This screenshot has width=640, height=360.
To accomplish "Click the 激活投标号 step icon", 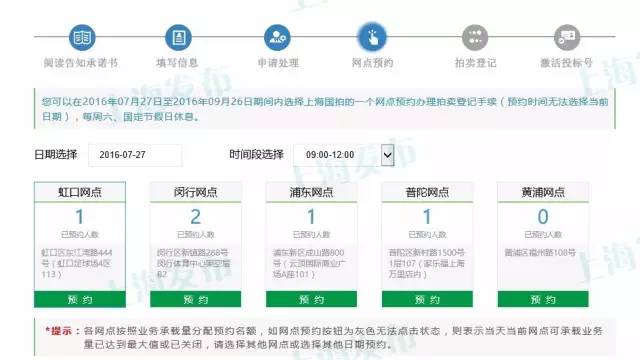I will coord(567,37).
